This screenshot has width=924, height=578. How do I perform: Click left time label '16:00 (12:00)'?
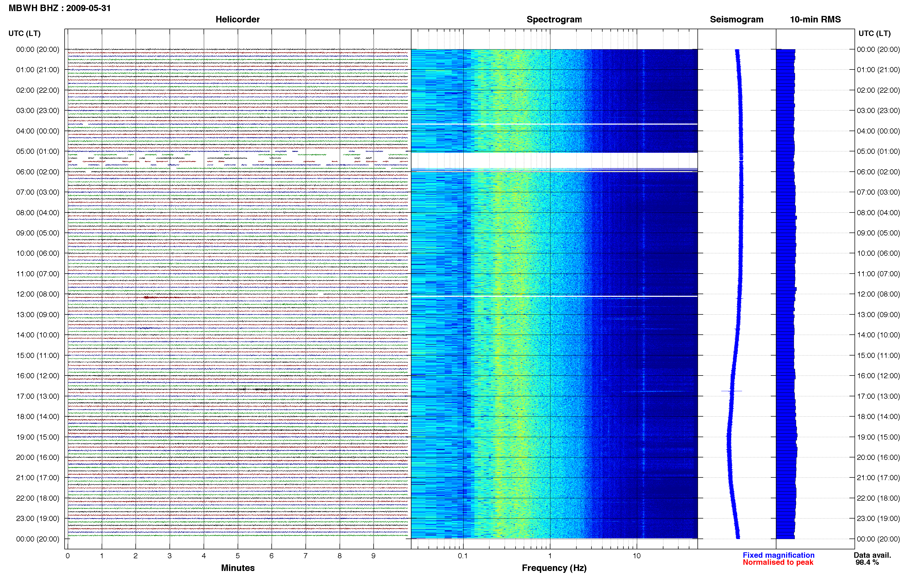pos(38,376)
